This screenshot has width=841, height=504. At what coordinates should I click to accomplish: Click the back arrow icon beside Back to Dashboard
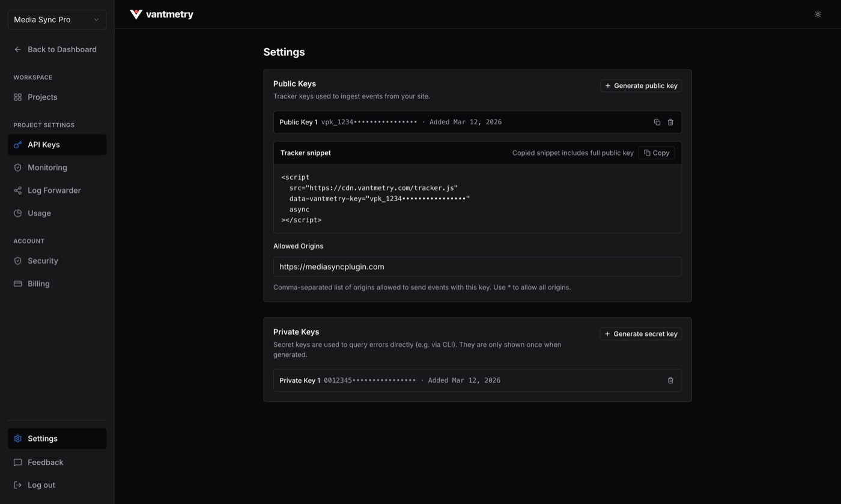[x=18, y=49]
